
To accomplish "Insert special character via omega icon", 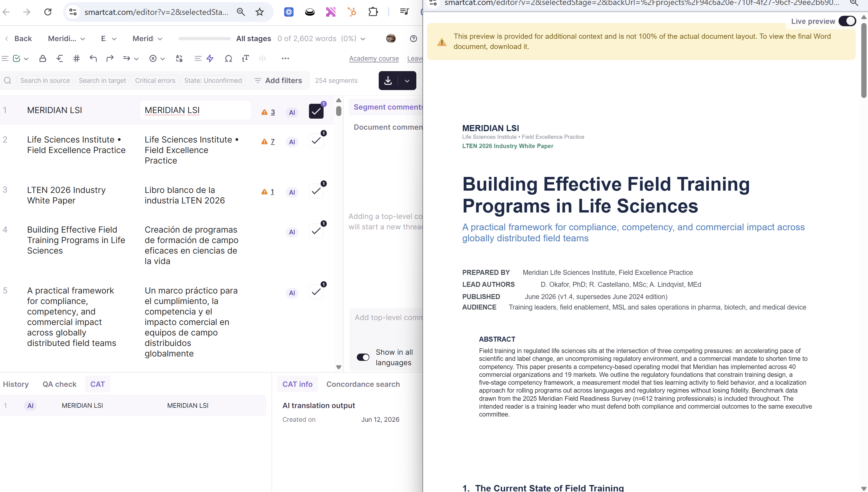I will pyautogui.click(x=228, y=59).
